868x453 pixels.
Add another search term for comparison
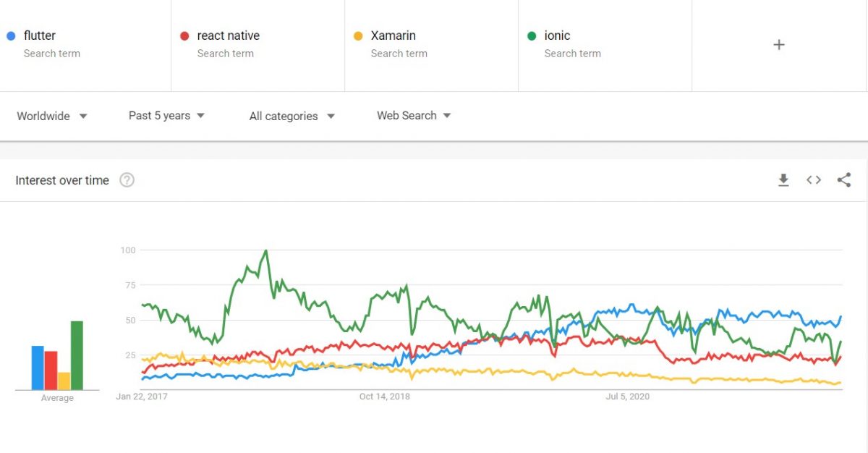tap(779, 44)
